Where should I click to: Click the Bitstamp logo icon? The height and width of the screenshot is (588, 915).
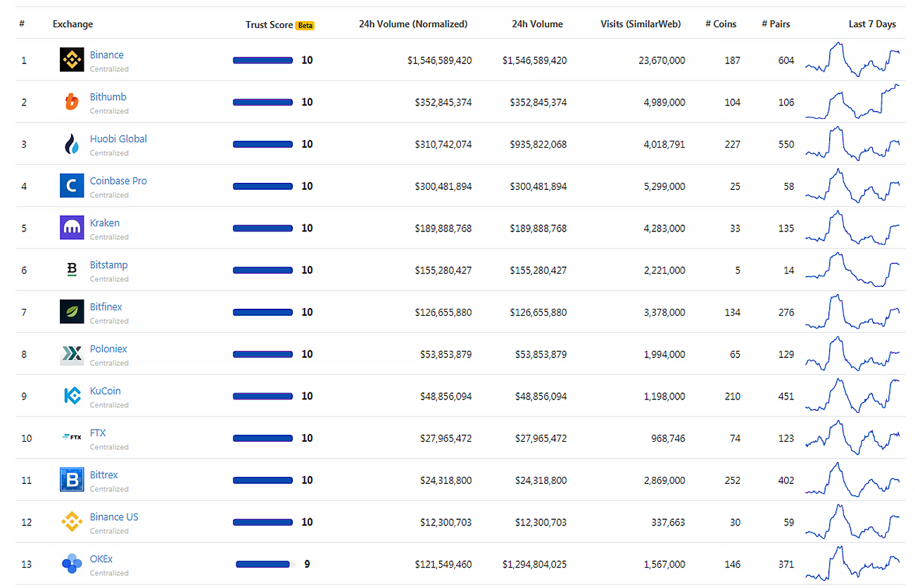point(72,270)
